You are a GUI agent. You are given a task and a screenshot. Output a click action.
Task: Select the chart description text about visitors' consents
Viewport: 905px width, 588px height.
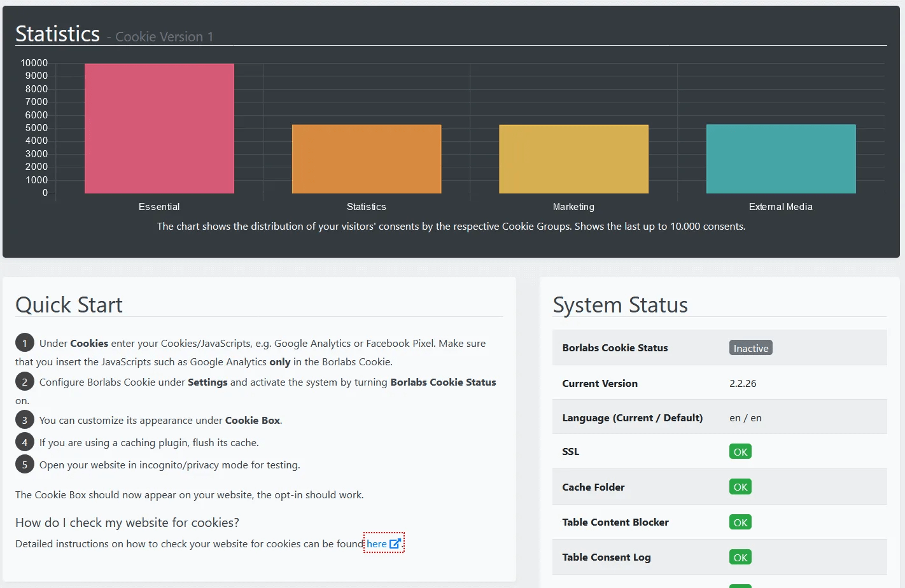click(451, 227)
